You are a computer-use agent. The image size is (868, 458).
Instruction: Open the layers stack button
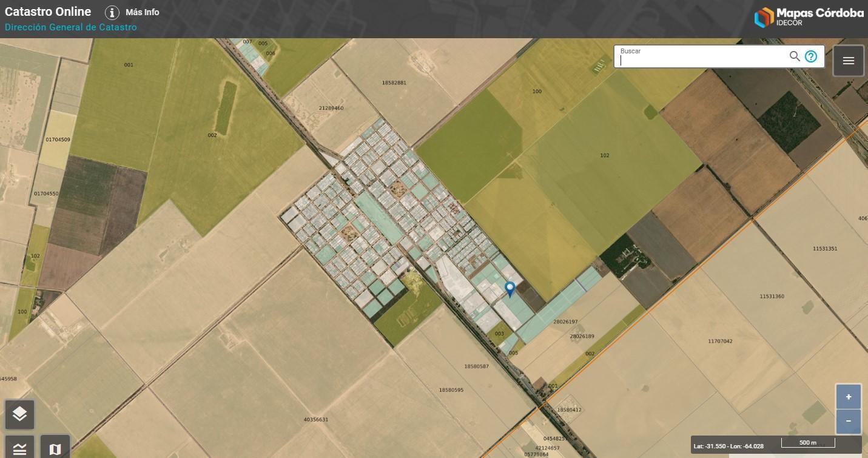click(19, 414)
